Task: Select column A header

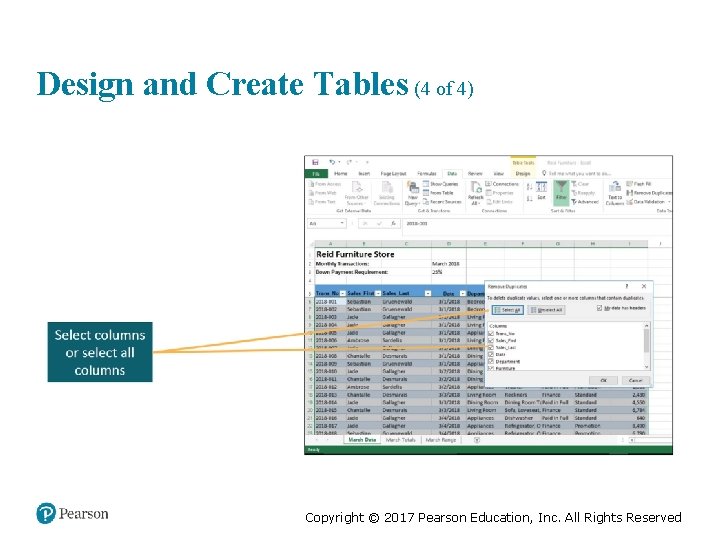Action: [331, 244]
